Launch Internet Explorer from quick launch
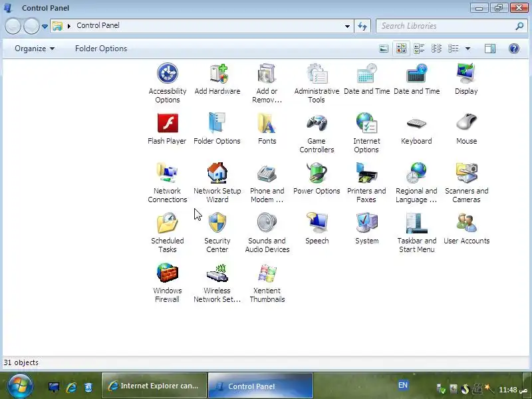Screen dimensions: 532x399 71,387
